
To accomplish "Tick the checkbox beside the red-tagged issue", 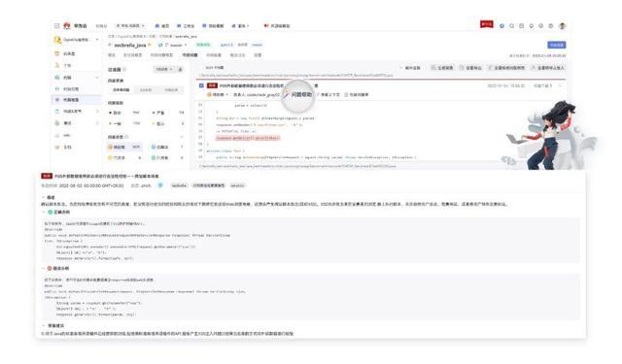I will tap(201, 85).
